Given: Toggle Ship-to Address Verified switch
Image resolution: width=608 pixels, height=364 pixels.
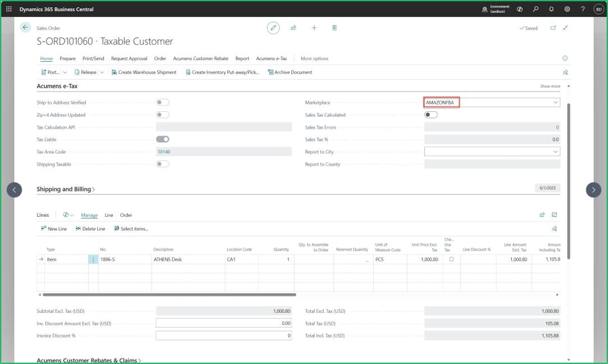Looking at the screenshot, I should point(162,102).
